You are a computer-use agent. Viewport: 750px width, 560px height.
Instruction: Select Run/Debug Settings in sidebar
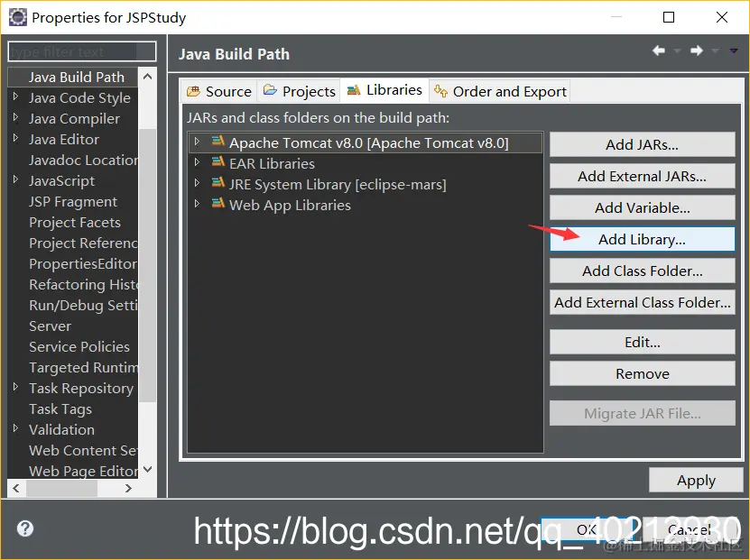coord(83,305)
